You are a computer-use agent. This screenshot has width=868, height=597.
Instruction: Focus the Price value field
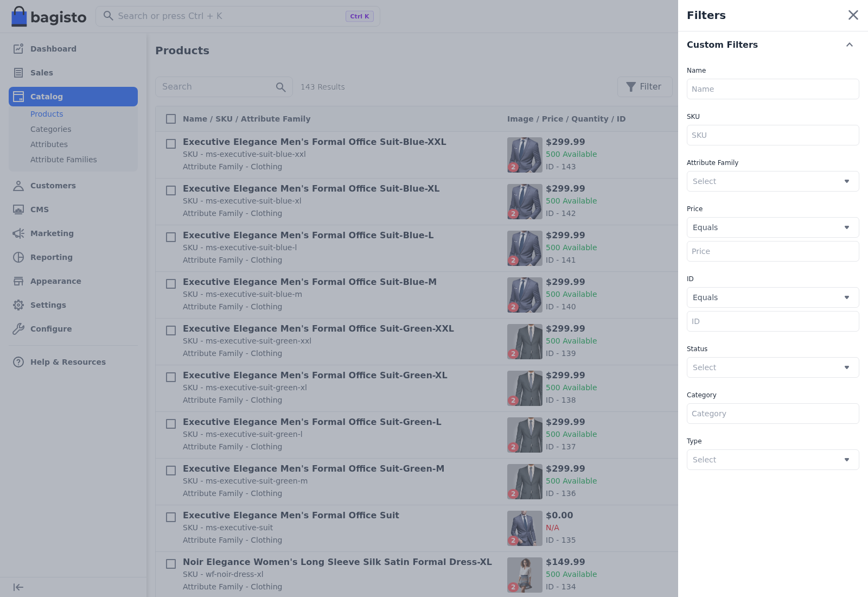773,251
